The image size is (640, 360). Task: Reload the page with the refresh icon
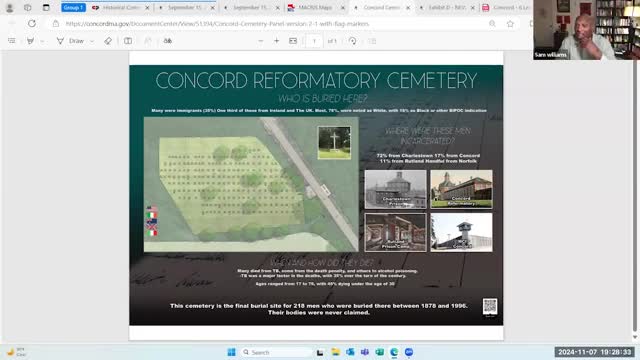coord(32,24)
